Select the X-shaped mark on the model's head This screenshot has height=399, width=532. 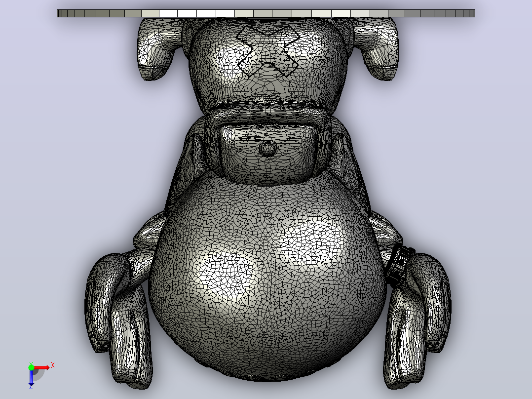pyautogui.click(x=268, y=50)
